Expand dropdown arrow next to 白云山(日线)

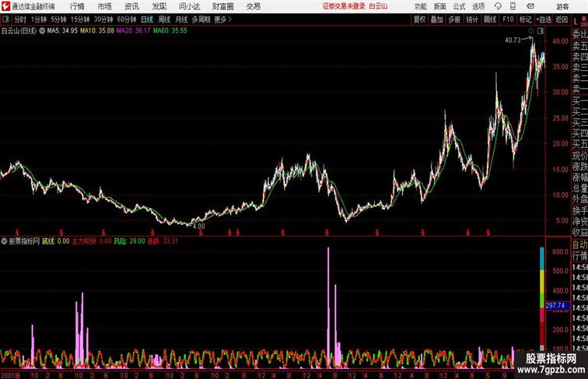click(42, 31)
